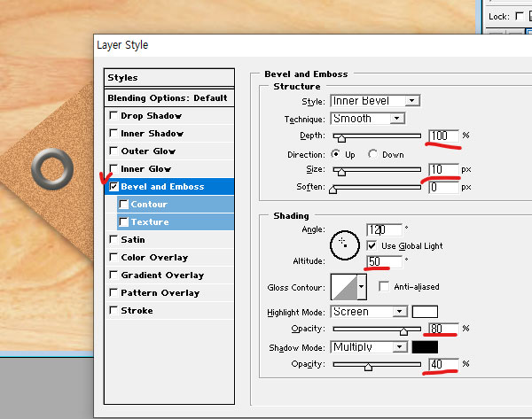This screenshot has width=532, height=419.
Task: Tick the Color Overlay checkbox
Action: pyautogui.click(x=113, y=257)
